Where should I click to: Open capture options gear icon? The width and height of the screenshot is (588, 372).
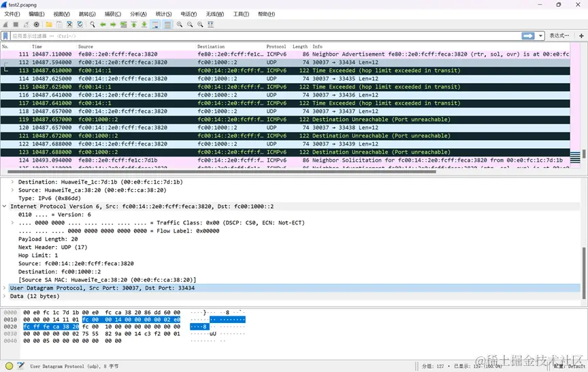[36, 24]
